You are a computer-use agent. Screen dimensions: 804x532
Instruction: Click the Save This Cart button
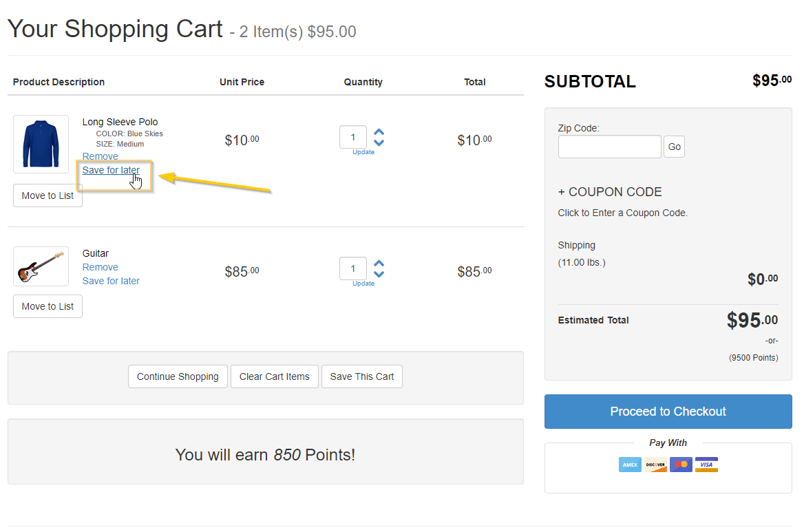click(x=362, y=376)
